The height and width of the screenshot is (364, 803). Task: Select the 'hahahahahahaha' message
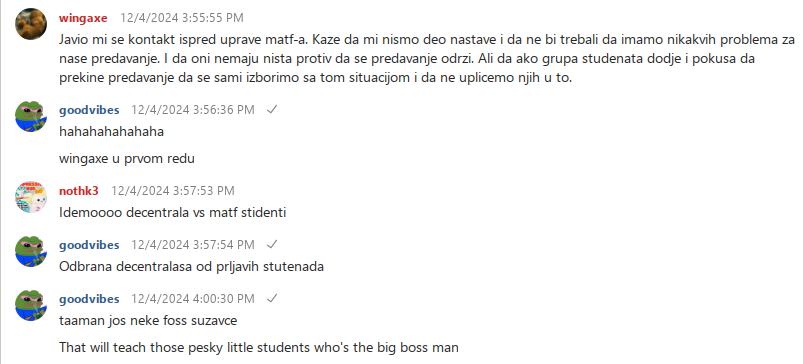[x=112, y=132]
